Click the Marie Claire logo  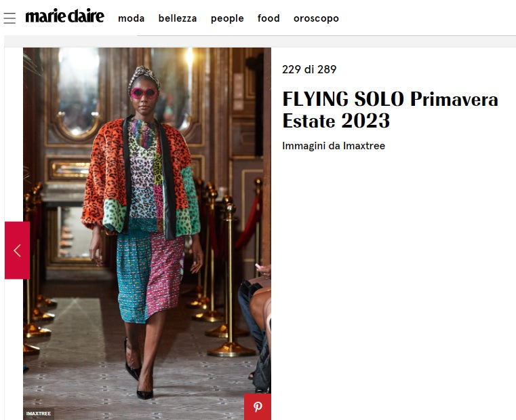pyautogui.click(x=65, y=16)
